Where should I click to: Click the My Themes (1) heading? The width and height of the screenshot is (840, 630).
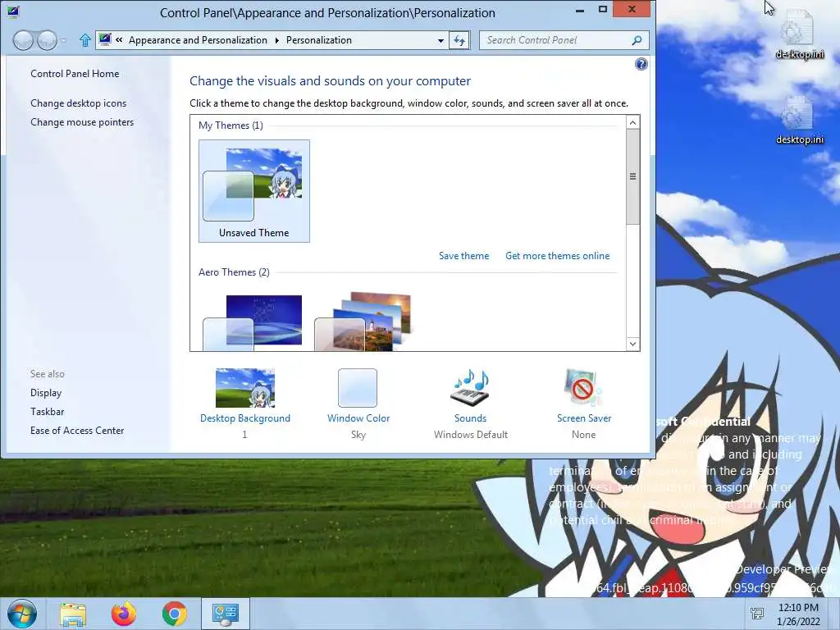point(231,126)
